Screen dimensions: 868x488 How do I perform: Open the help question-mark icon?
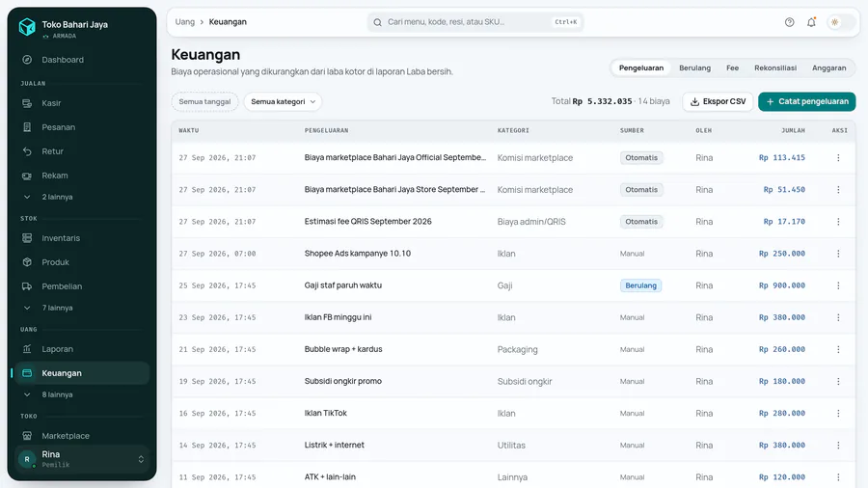pyautogui.click(x=789, y=22)
